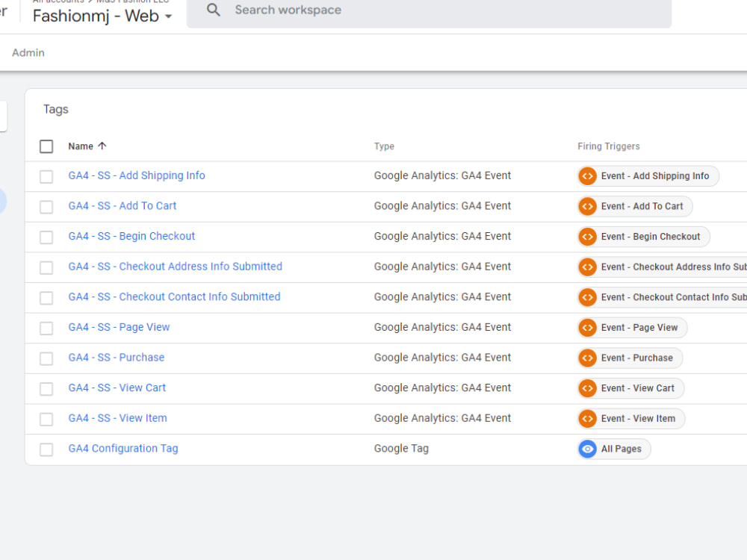Screen dimensions: 747x560
Task: Click the search magnifying glass icon
Action: coord(213,10)
